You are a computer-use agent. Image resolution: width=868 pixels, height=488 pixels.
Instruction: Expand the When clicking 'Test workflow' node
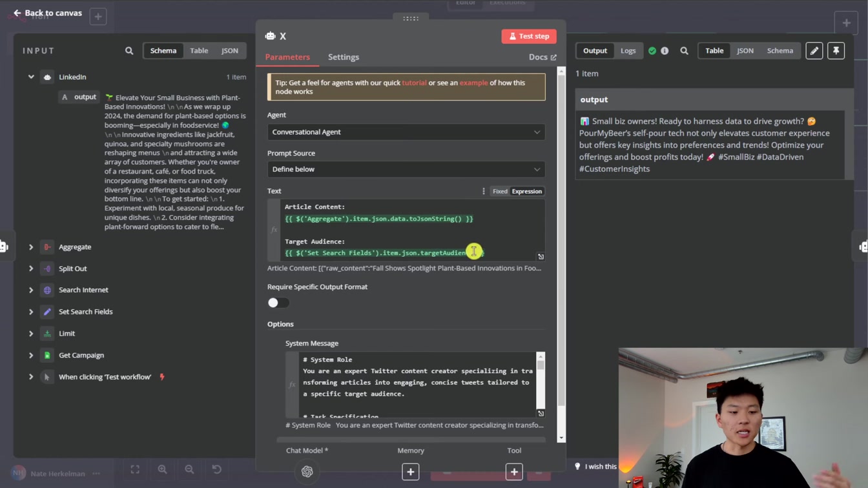click(x=31, y=377)
